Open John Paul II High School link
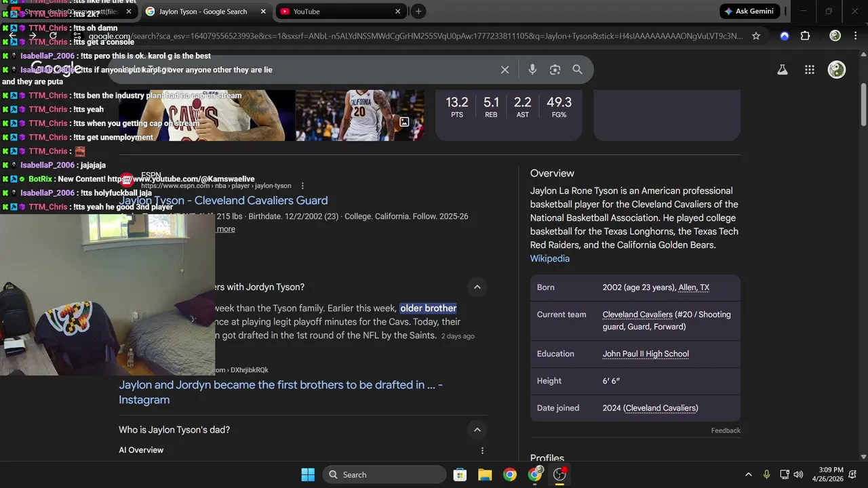 646,354
